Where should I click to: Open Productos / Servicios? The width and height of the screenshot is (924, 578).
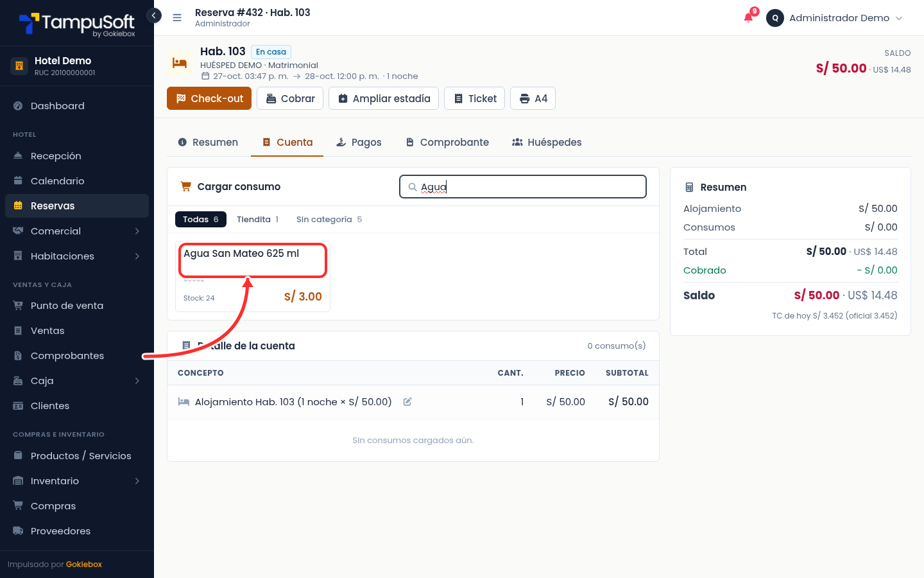[x=77, y=456]
